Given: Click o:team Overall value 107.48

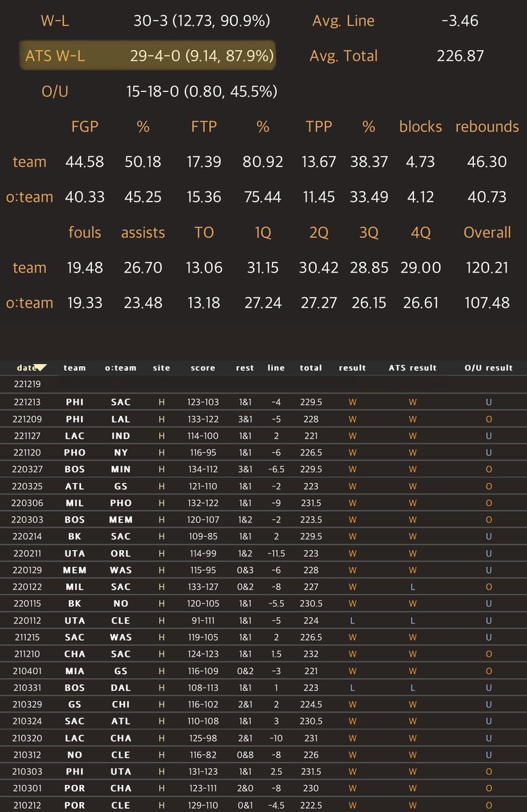Looking at the screenshot, I should (x=487, y=302).
